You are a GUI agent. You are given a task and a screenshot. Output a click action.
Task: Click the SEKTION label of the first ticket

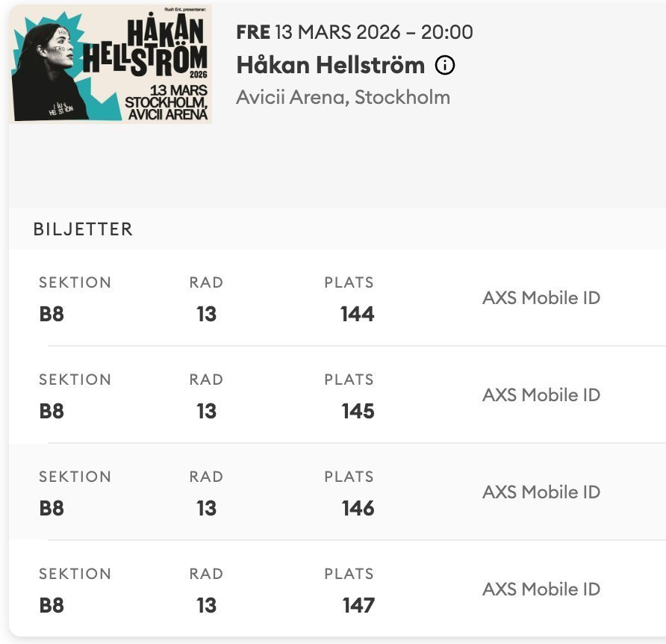(x=75, y=282)
